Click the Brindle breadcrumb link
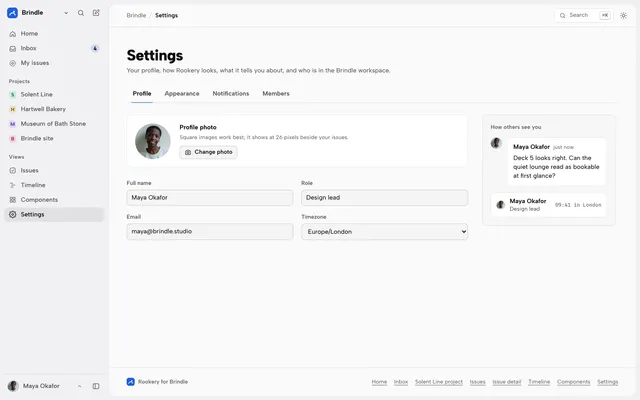 coord(136,16)
